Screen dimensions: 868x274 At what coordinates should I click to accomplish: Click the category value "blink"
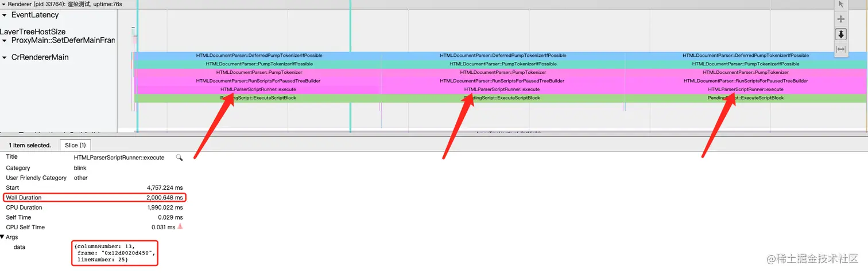(80, 168)
